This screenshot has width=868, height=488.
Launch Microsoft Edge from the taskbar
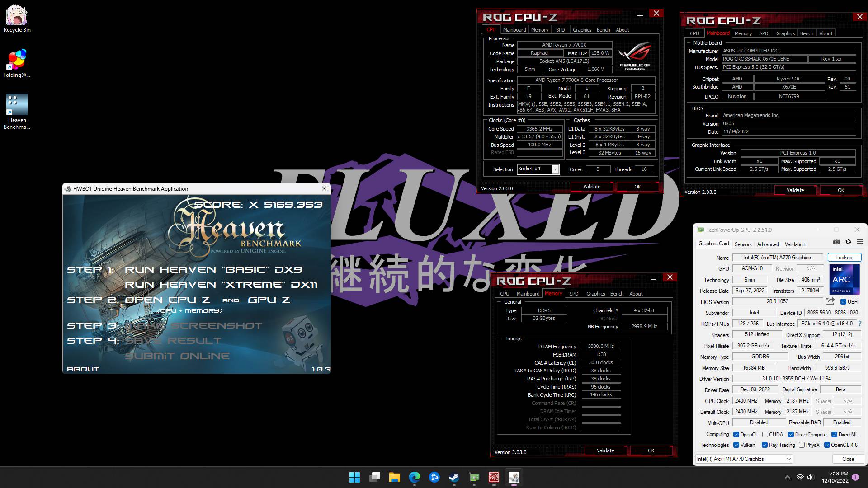coord(415,477)
